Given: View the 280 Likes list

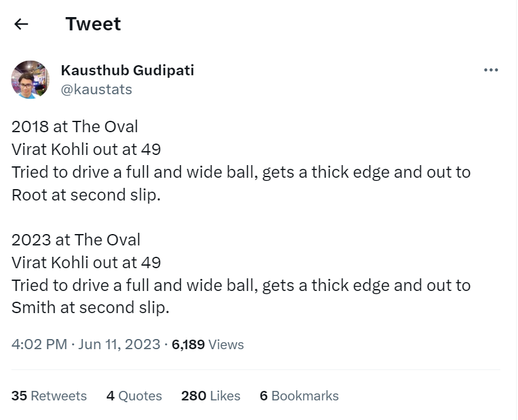Looking at the screenshot, I should pyautogui.click(x=211, y=395).
